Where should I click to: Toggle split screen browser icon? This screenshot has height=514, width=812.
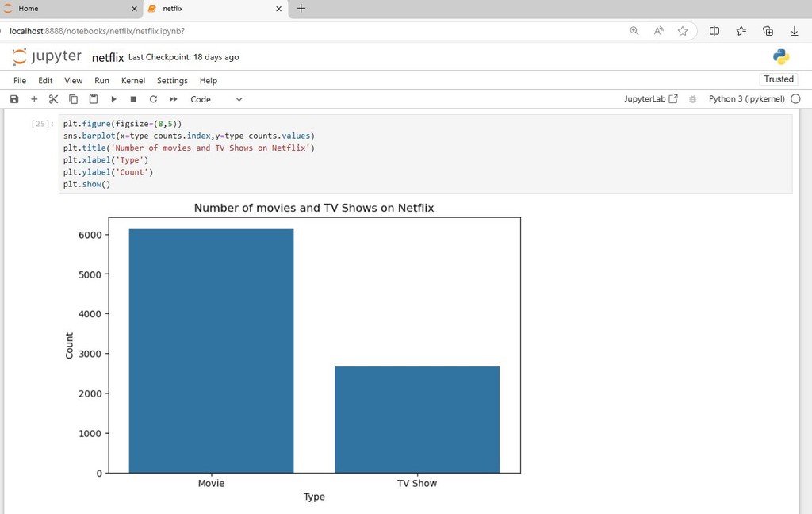click(714, 31)
